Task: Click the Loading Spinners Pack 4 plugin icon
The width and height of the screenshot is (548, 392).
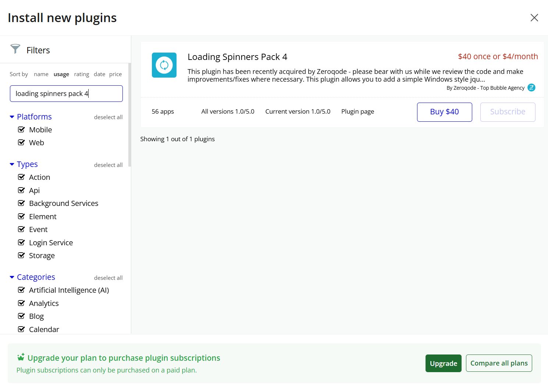Action: [x=164, y=65]
